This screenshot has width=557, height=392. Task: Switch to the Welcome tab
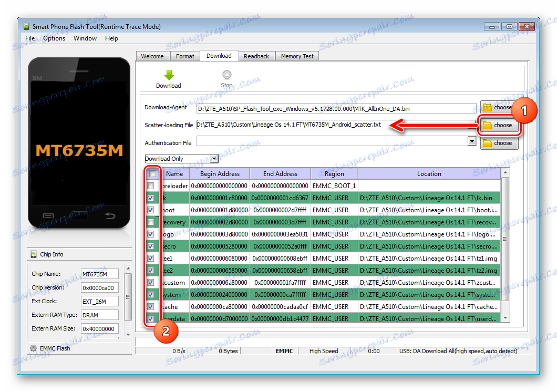click(x=152, y=56)
